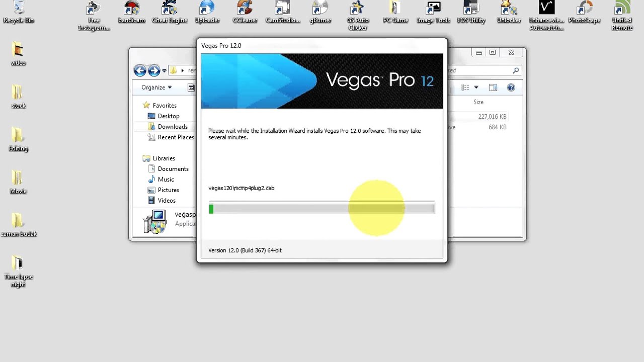Click the vegas installer application icon in Explorer
The height and width of the screenshot is (362, 644).
155,222
